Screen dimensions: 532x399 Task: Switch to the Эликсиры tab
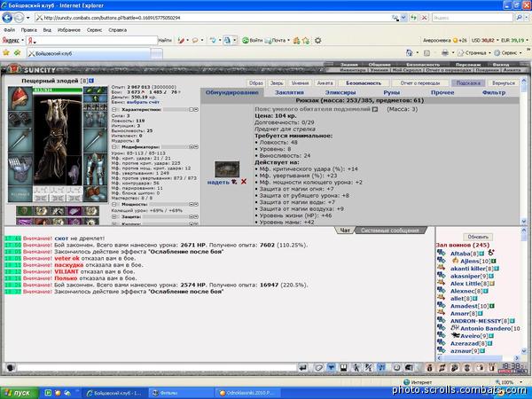340,92
